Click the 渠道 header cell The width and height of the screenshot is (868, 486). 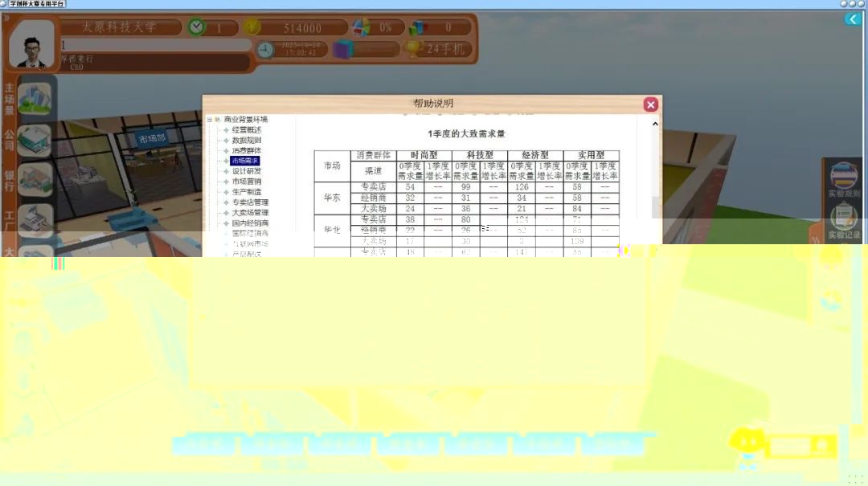click(x=373, y=171)
